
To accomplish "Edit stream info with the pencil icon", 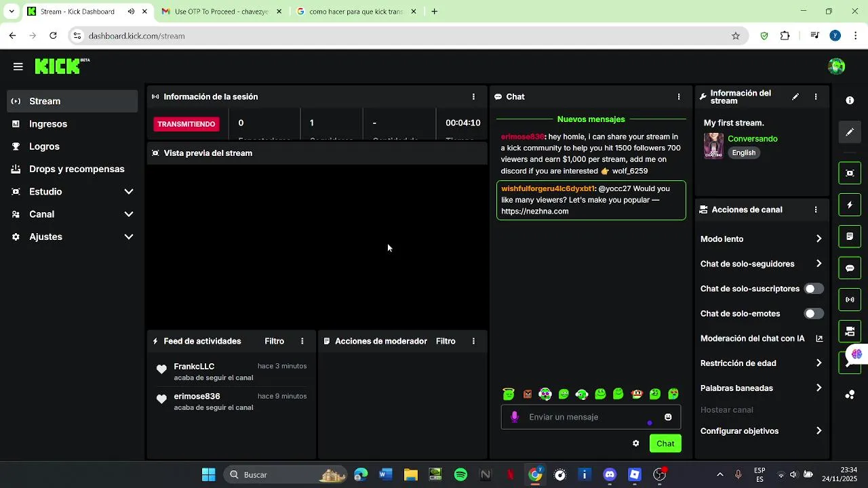I will (x=795, y=97).
